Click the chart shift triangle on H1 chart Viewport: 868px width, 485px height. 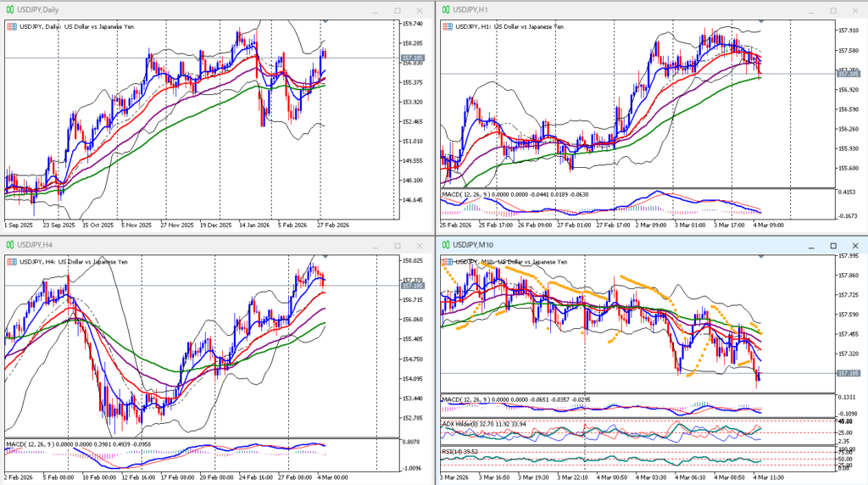point(760,20)
